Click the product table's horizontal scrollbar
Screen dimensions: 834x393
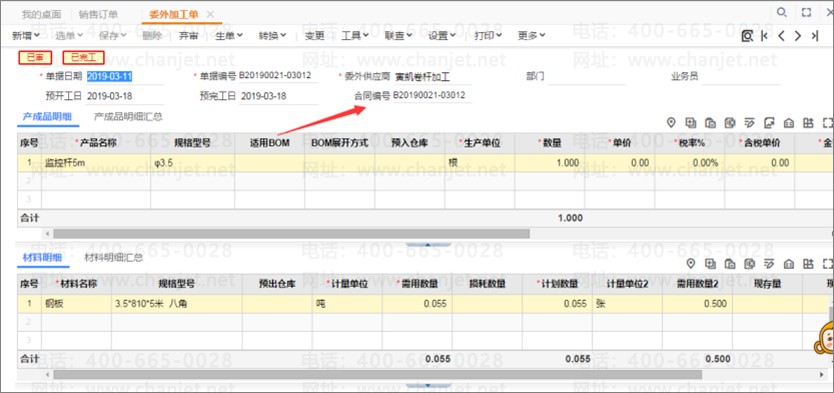[x=291, y=233]
